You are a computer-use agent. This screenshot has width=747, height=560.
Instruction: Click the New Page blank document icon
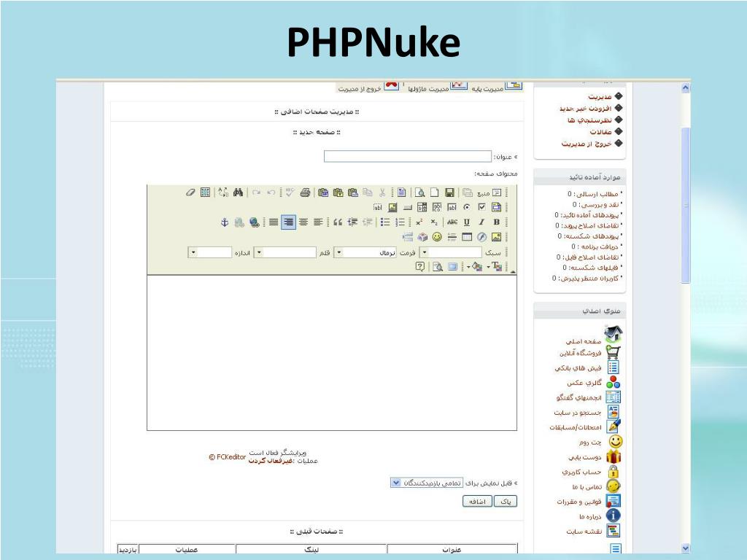coord(435,192)
